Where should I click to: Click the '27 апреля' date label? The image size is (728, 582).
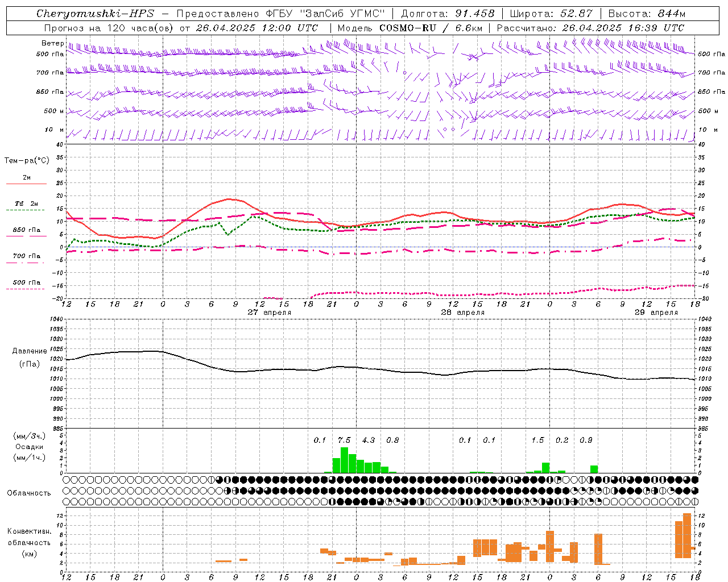(270, 313)
